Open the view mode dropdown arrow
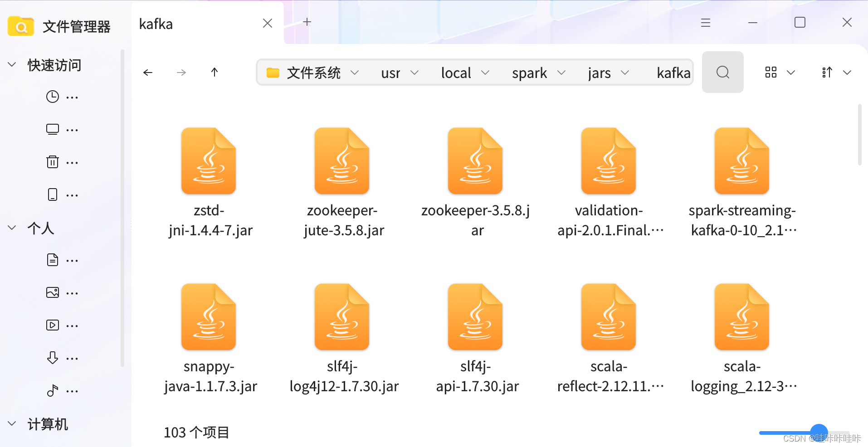This screenshot has height=447, width=868. [791, 73]
